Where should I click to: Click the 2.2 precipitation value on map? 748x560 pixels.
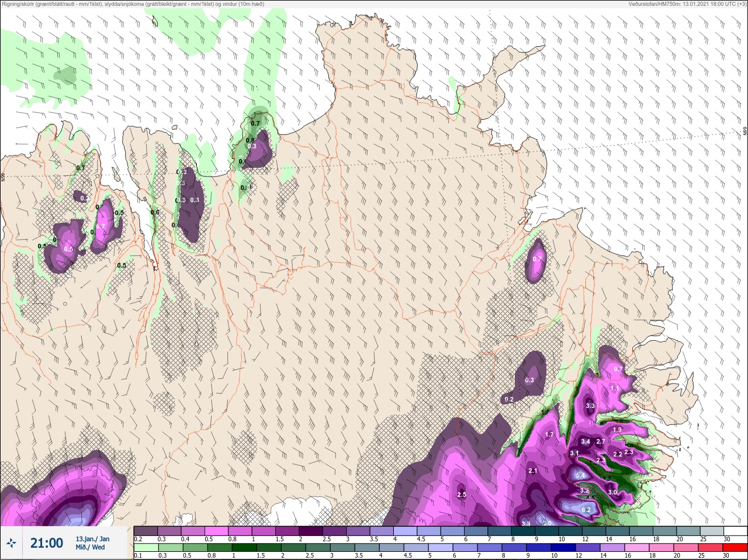pos(618,454)
